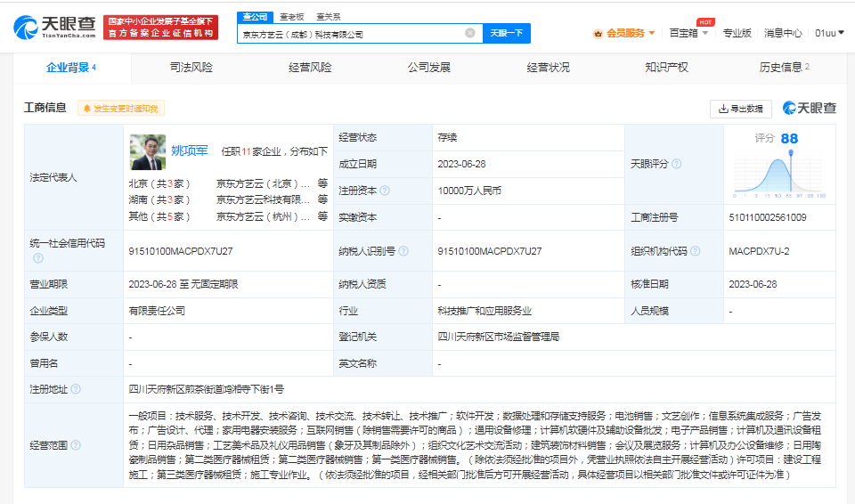Switch to the 司法风险 tab

click(x=191, y=67)
